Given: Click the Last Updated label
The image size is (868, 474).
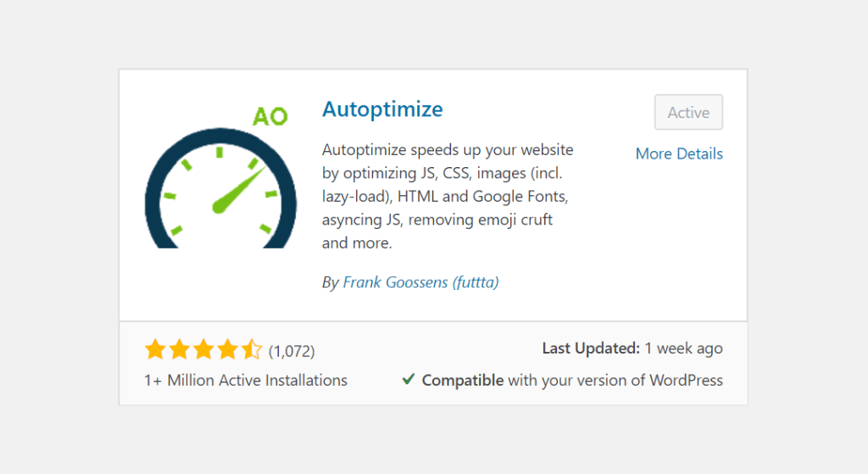Looking at the screenshot, I should coord(591,349).
